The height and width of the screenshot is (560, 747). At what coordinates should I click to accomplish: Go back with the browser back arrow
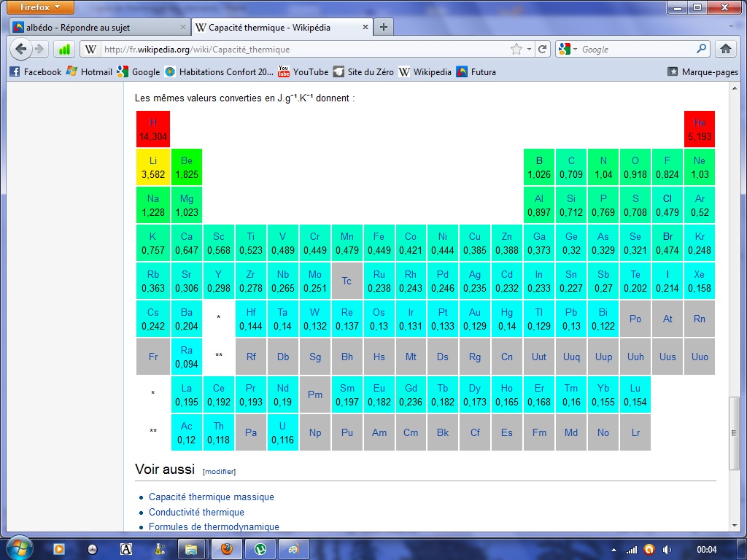tap(21, 49)
